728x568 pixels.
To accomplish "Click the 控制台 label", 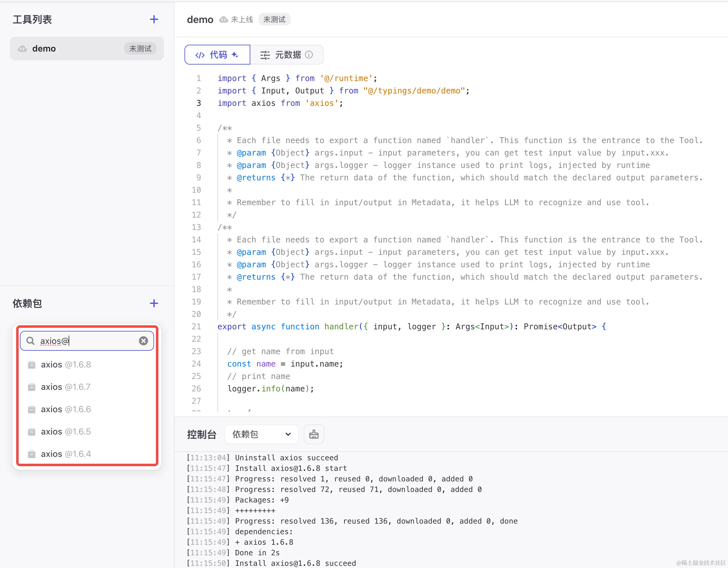I will point(202,435).
